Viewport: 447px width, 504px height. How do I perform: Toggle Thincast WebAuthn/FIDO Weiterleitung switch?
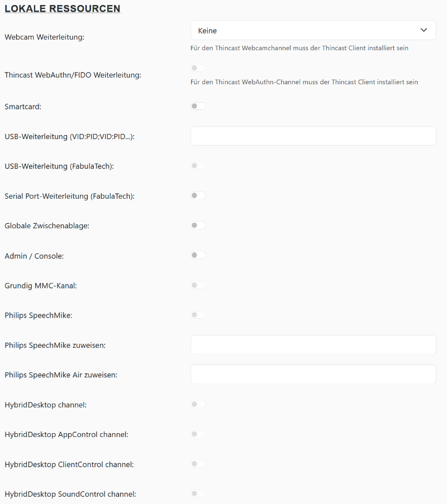point(198,68)
